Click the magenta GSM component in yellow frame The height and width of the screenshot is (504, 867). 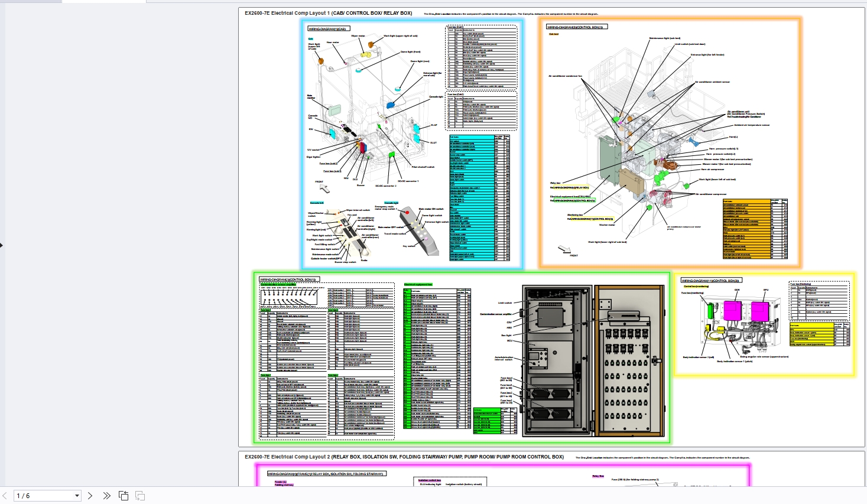coord(732,311)
